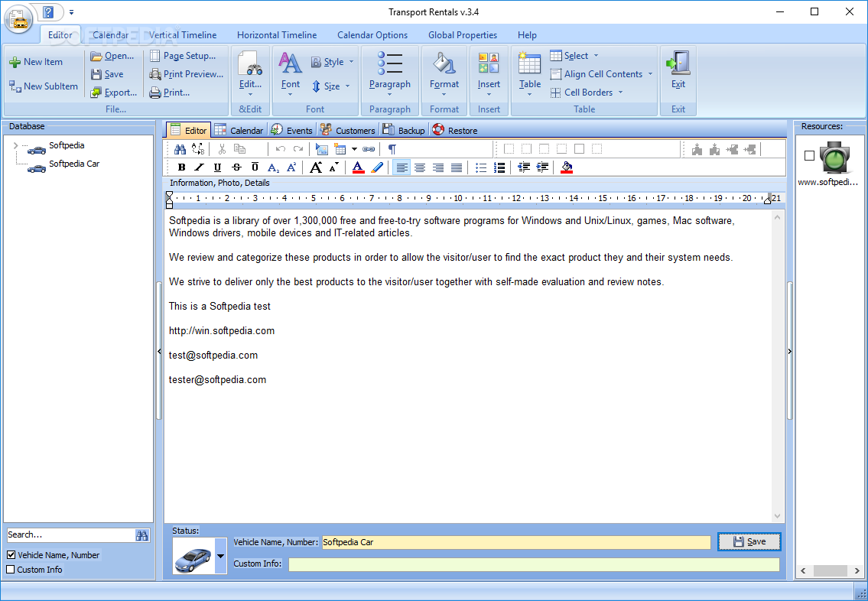Toggle Overline formatting

click(x=255, y=167)
